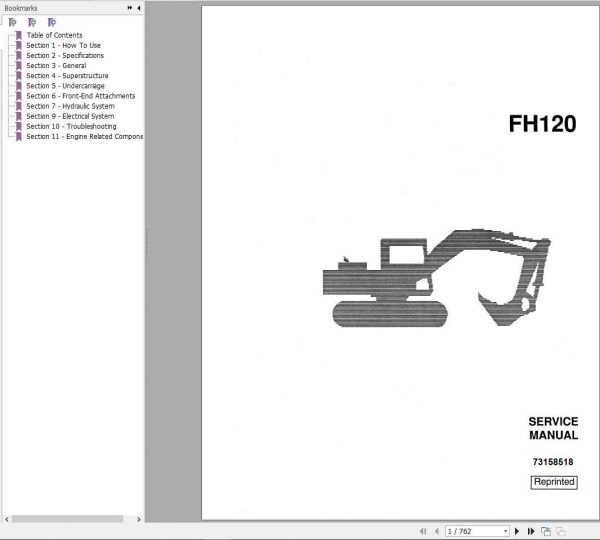This screenshot has height=540, width=600.
Task: Click the bookmark icon beside Table of Contents
Action: [19, 35]
